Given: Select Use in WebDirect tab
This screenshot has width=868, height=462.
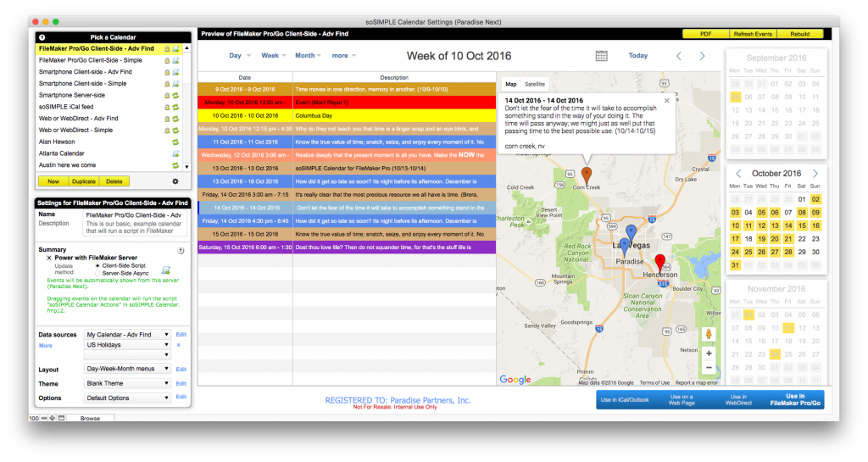Looking at the screenshot, I should (x=738, y=399).
